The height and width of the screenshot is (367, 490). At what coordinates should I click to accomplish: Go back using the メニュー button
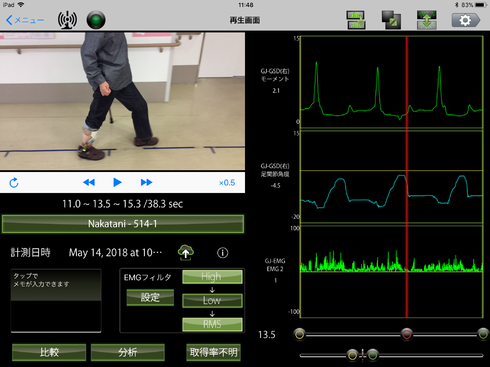(x=25, y=20)
